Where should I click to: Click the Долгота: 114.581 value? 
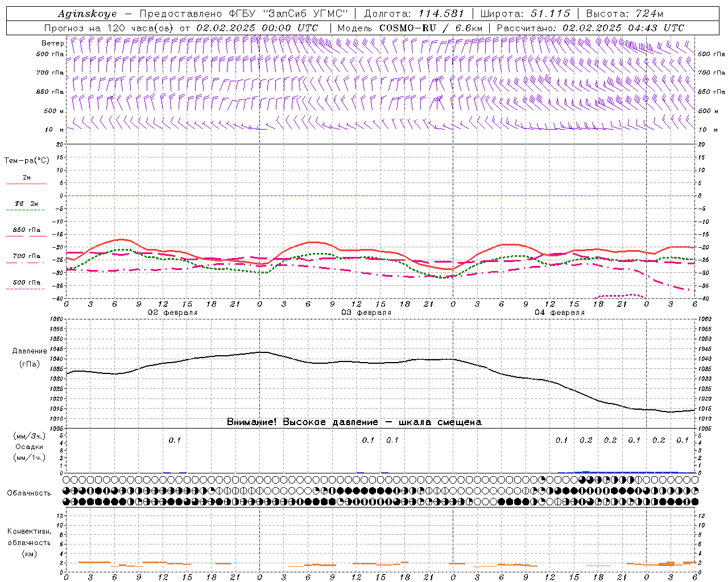[413, 14]
